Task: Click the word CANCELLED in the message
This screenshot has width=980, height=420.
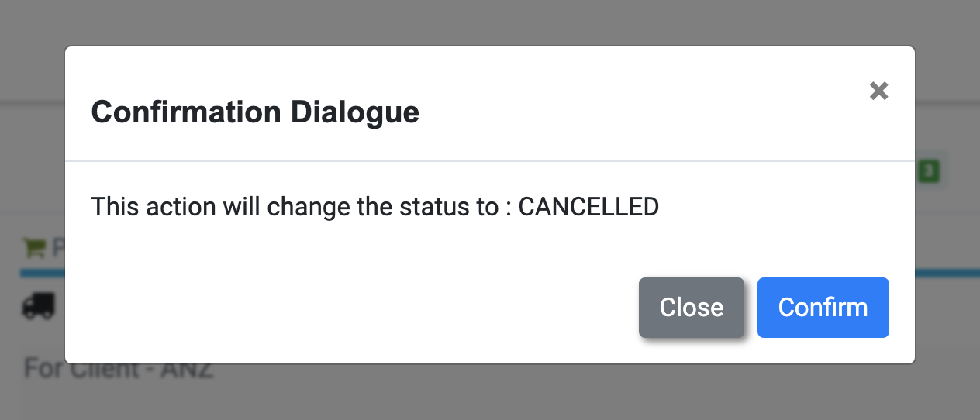Action: click(588, 207)
